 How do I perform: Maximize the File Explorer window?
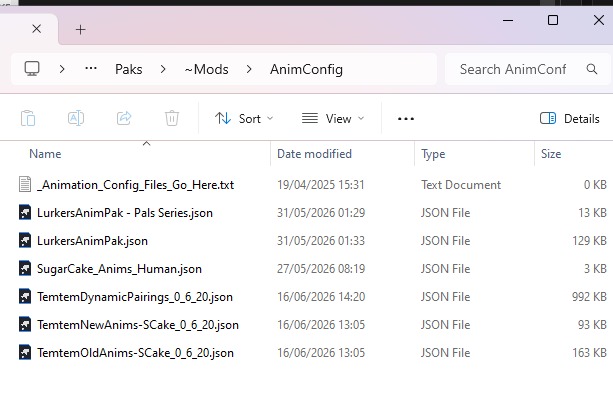click(553, 20)
